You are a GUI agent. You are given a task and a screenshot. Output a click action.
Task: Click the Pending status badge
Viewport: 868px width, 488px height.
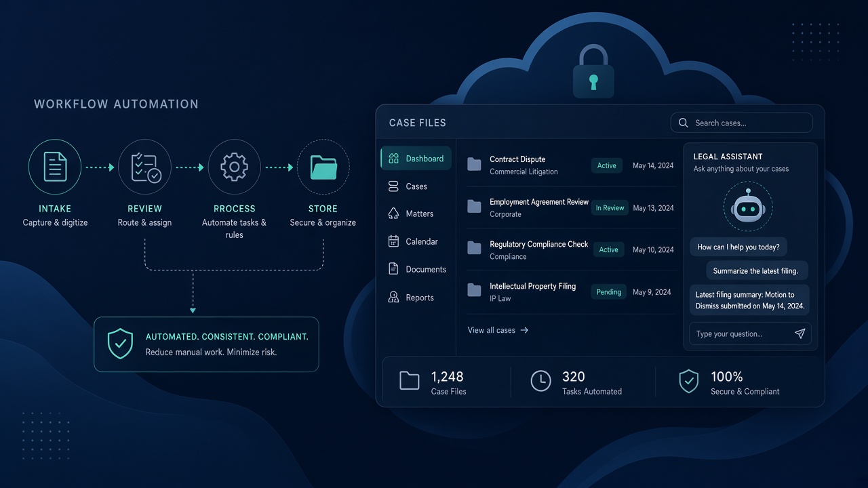point(609,292)
